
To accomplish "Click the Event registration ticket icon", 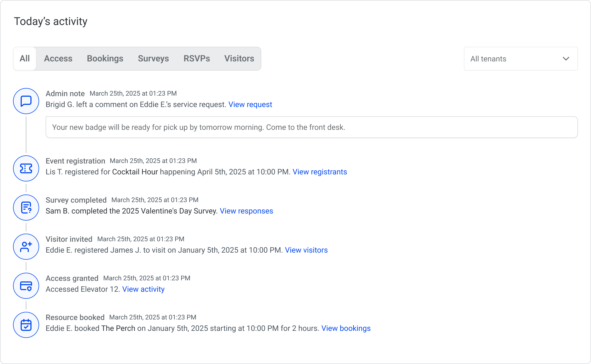I will pyautogui.click(x=26, y=168).
